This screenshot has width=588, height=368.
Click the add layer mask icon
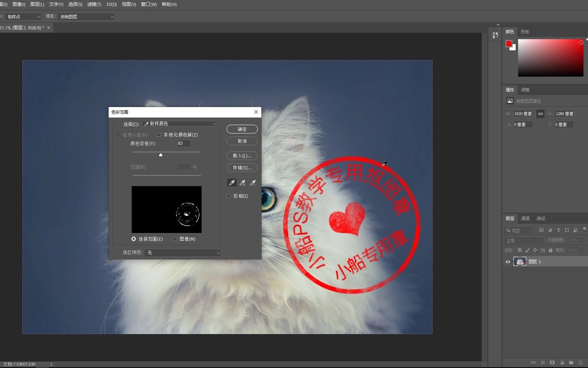pyautogui.click(x=552, y=363)
